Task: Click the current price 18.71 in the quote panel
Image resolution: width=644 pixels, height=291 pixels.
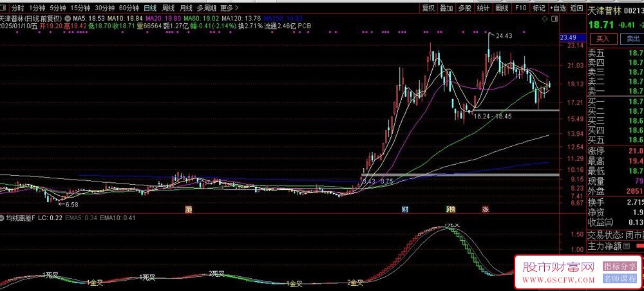Action: tap(601, 25)
